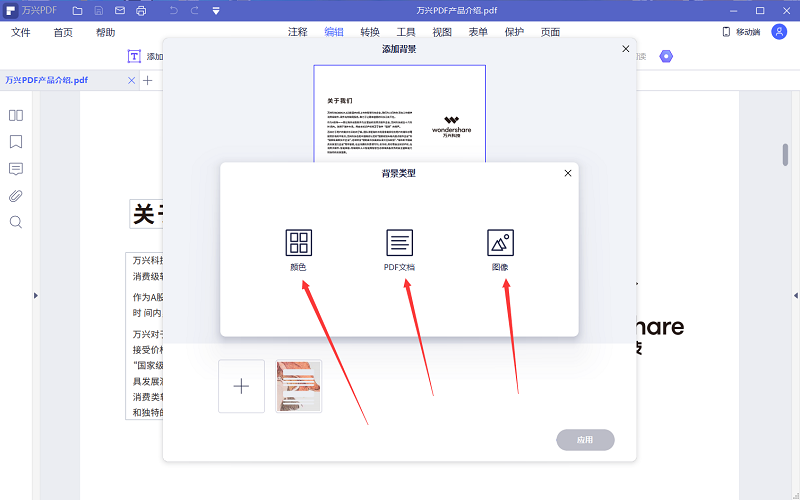Image resolution: width=800 pixels, height=500 pixels.
Task: Open the 转换 menu tab
Action: tap(370, 32)
